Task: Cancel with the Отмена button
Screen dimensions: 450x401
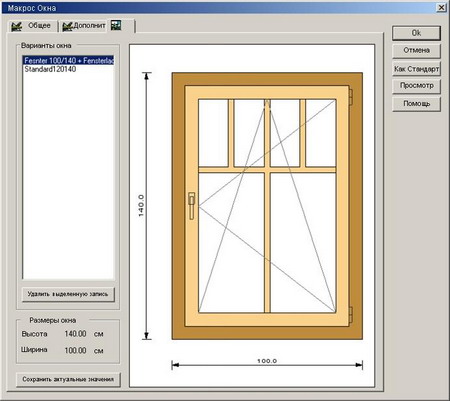Action: coord(416,50)
